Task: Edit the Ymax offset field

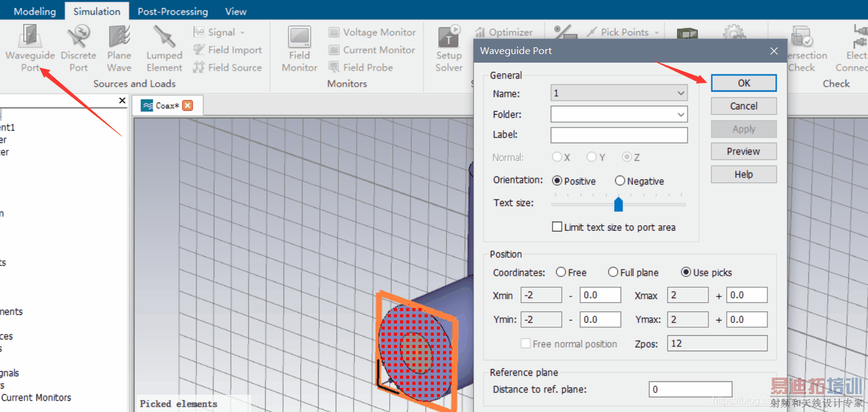Action: pos(747,320)
